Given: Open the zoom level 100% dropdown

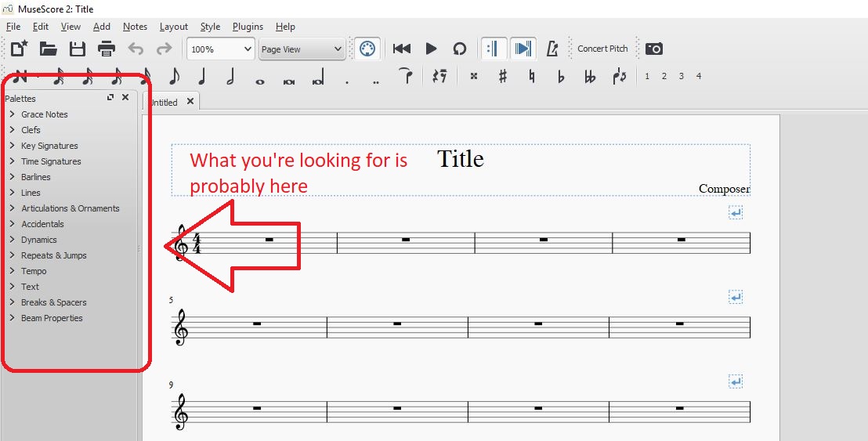Looking at the screenshot, I should tap(220, 49).
